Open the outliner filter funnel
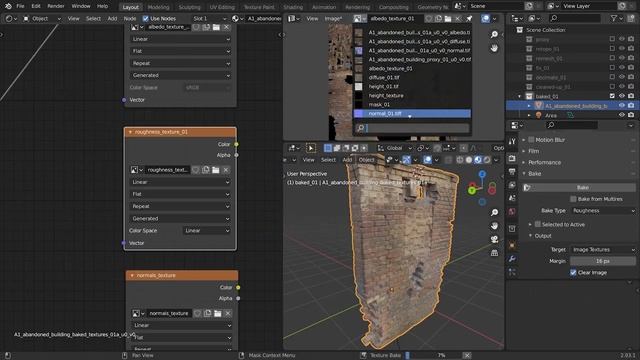 pyautogui.click(x=613, y=18)
